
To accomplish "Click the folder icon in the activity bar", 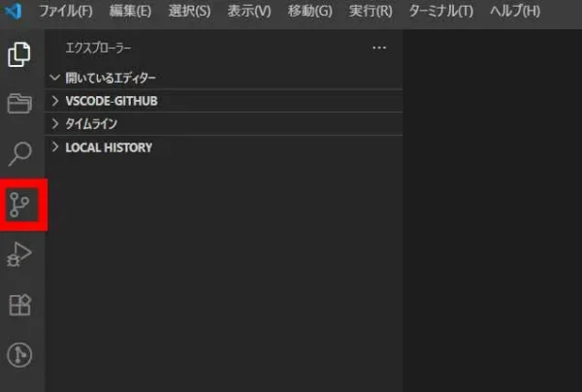I will pos(19,103).
